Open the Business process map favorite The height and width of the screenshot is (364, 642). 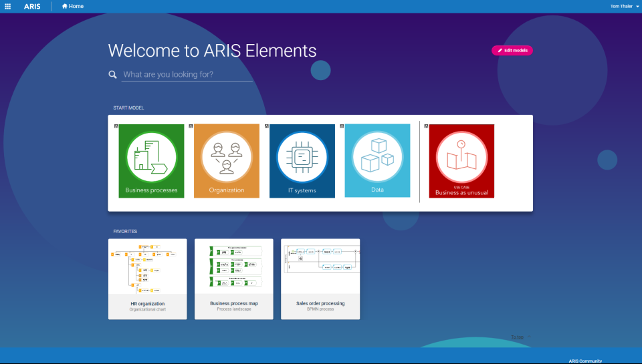tap(234, 279)
